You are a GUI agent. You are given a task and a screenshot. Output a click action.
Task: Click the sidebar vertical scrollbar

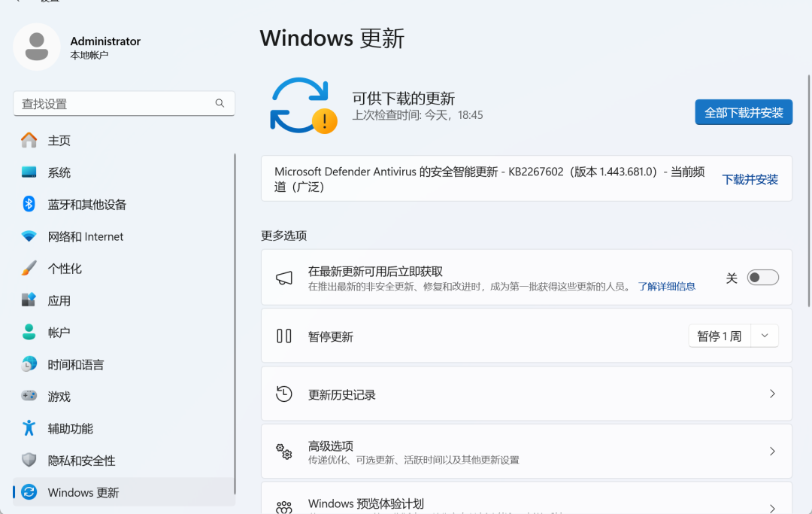(235, 324)
